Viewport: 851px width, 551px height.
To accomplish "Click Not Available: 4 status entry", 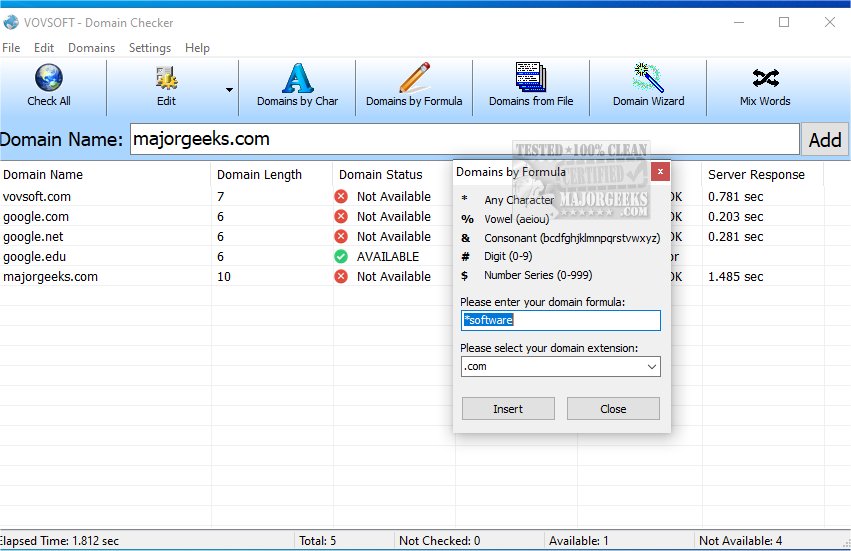I will [740, 541].
